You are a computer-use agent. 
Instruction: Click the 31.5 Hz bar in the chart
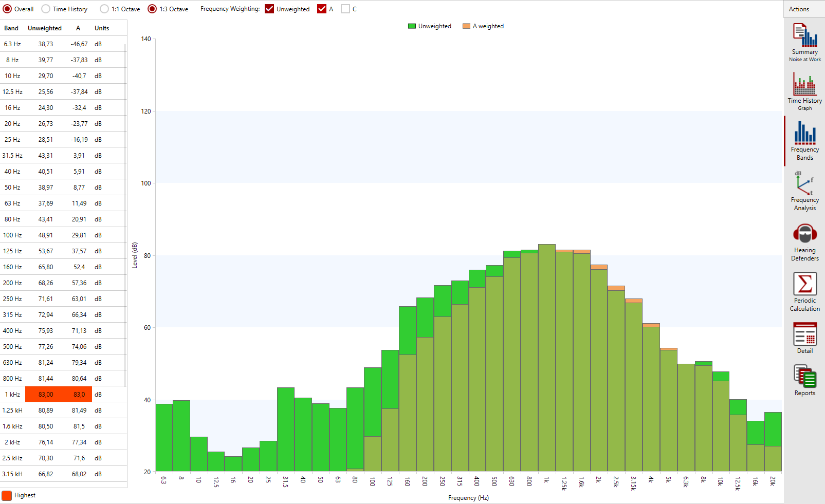pyautogui.click(x=286, y=430)
